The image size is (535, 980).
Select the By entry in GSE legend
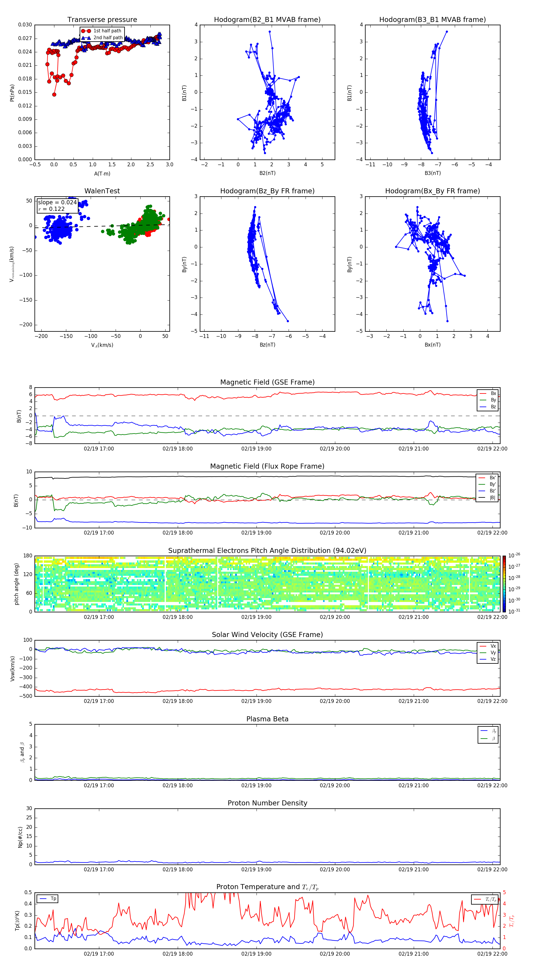[488, 400]
